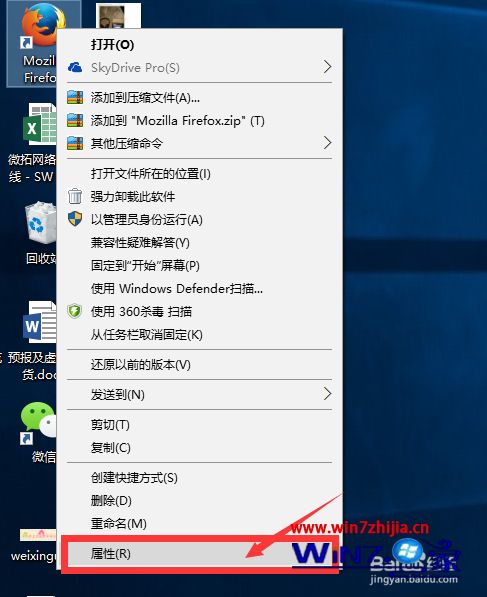Viewport: 487px width, 597px height.
Task: Select the Word document desktop icon
Action: coord(39,322)
